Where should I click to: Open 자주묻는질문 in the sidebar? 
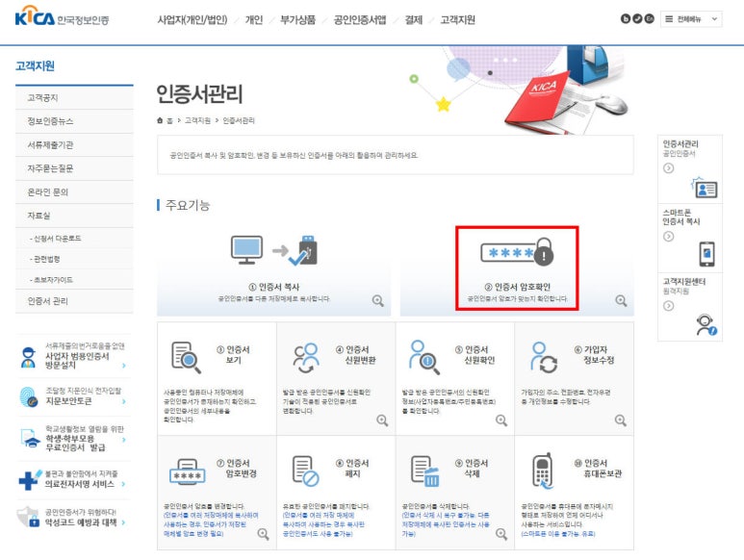coord(50,168)
